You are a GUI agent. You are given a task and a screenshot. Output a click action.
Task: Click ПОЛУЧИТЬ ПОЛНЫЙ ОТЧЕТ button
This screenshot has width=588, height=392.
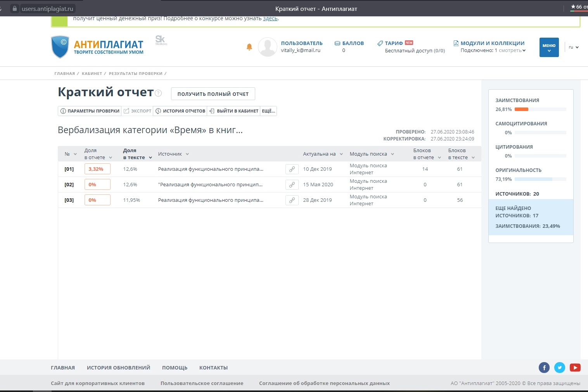point(213,94)
